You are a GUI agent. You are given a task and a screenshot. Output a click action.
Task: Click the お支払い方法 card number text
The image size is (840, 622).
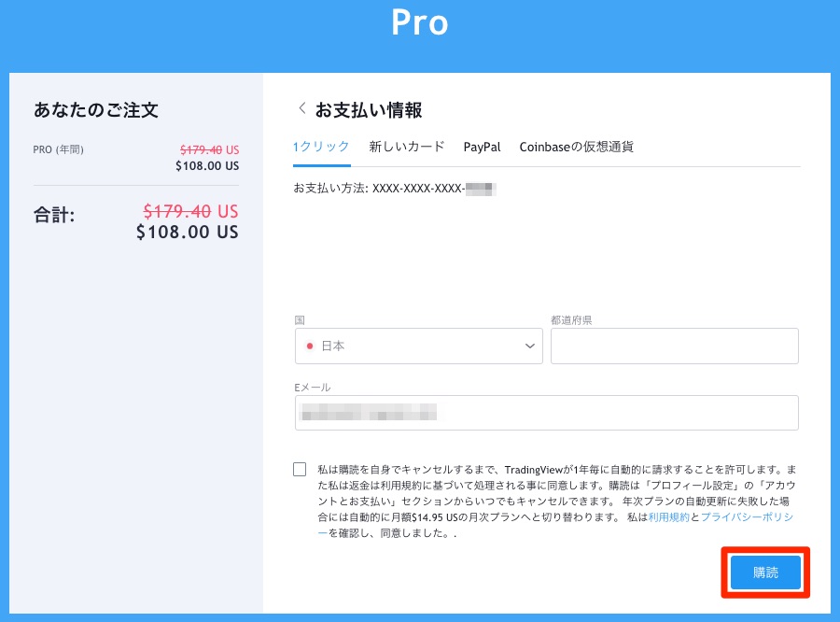click(x=394, y=189)
